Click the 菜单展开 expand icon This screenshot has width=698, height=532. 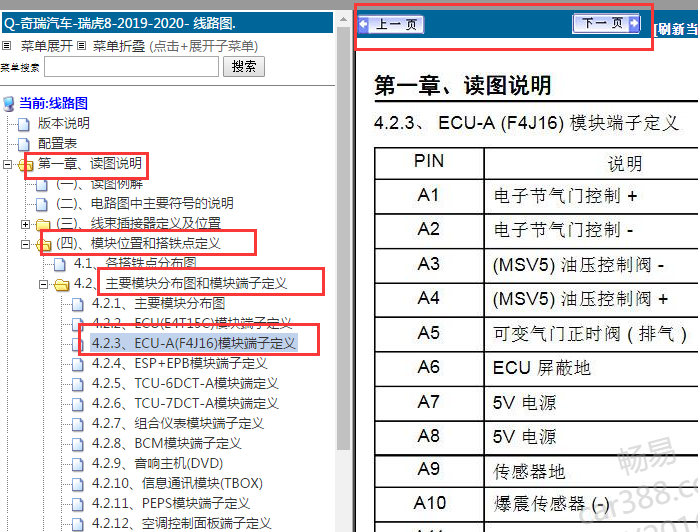7,45
